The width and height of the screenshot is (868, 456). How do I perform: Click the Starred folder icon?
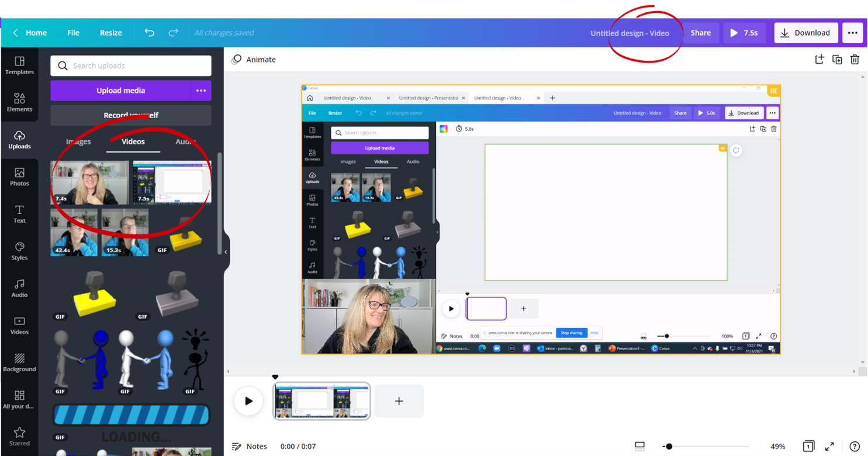(19, 436)
